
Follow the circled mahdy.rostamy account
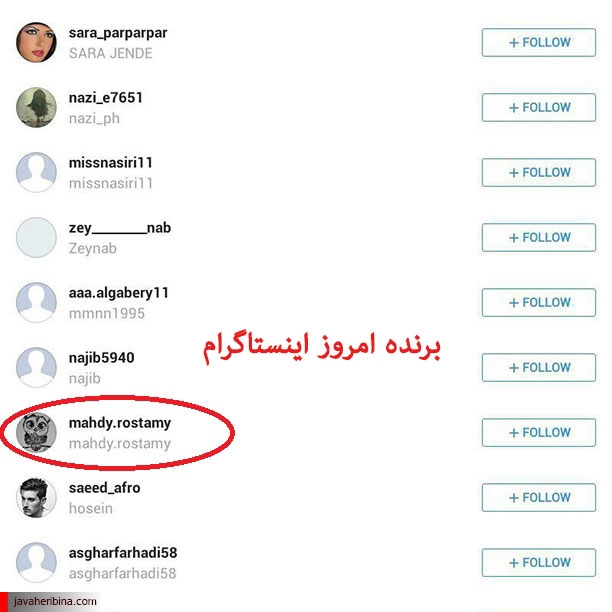point(539,432)
